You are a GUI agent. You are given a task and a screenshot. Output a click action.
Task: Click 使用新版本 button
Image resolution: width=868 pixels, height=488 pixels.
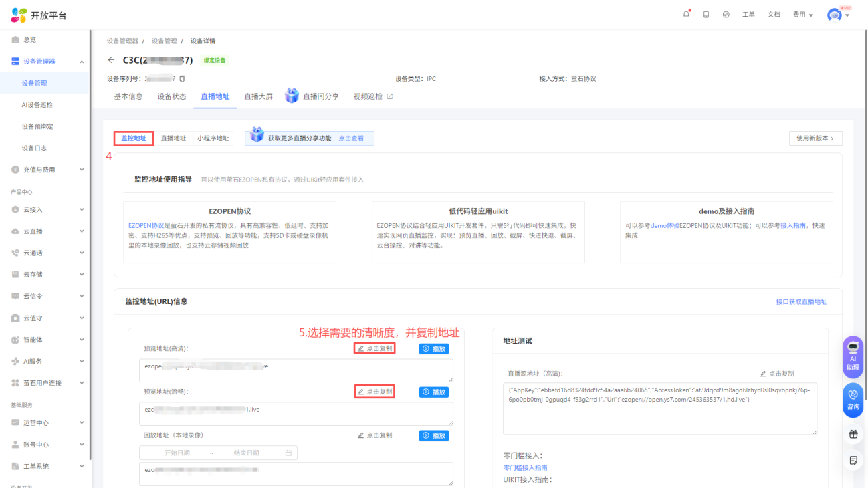[815, 138]
